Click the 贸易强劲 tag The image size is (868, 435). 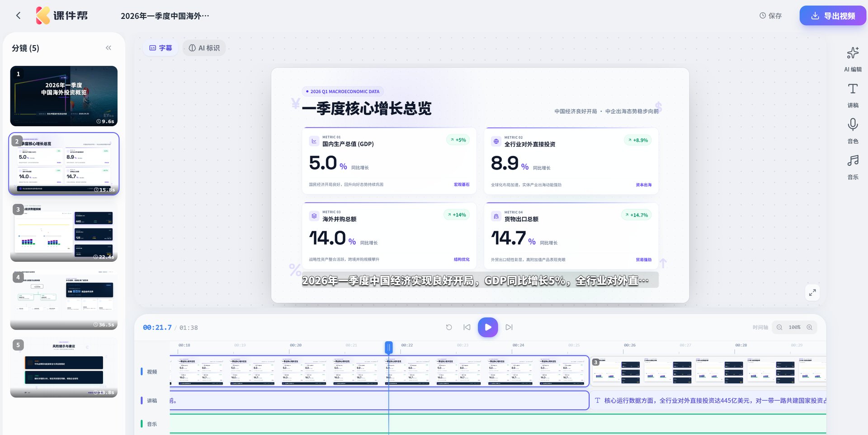(x=644, y=260)
